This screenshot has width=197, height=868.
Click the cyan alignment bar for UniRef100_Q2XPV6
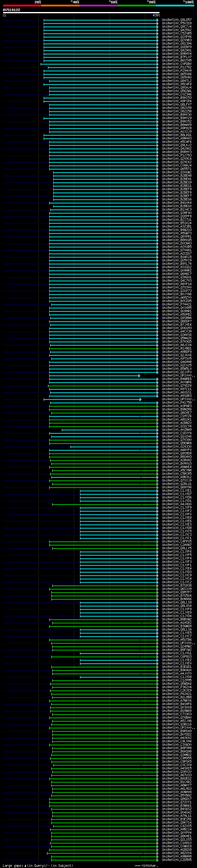point(101,37)
